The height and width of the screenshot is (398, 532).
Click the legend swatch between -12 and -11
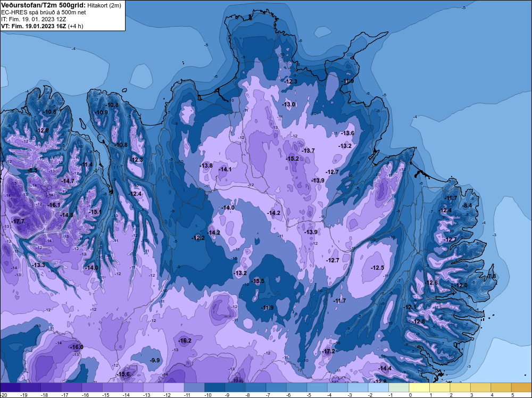[174, 387]
